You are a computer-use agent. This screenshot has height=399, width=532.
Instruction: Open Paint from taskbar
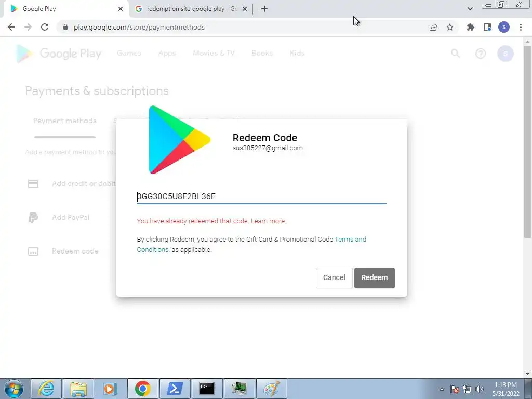pos(271,389)
